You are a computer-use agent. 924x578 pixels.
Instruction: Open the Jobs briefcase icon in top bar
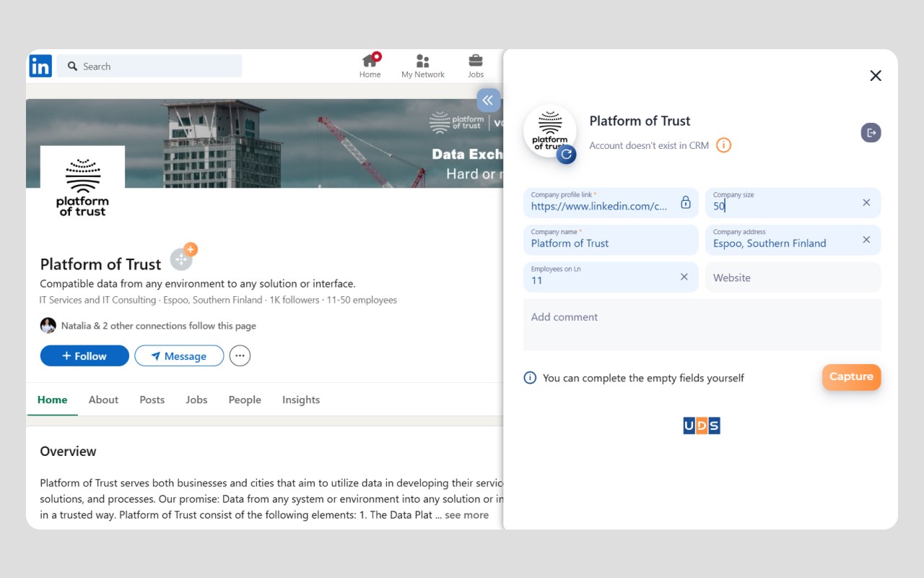[476, 66]
